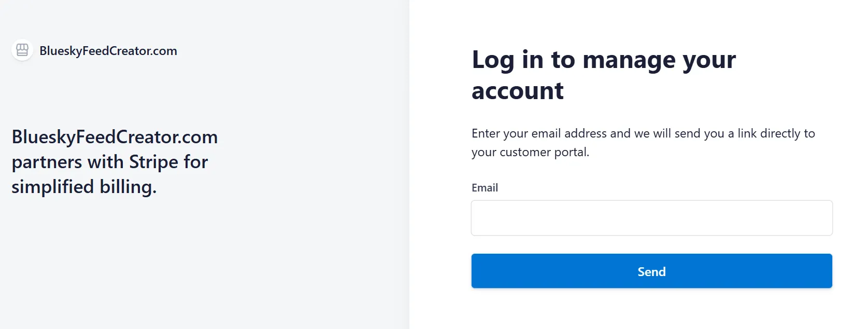This screenshot has height=329, width=868.
Task: Click the word "account" in the heading
Action: 517,91
